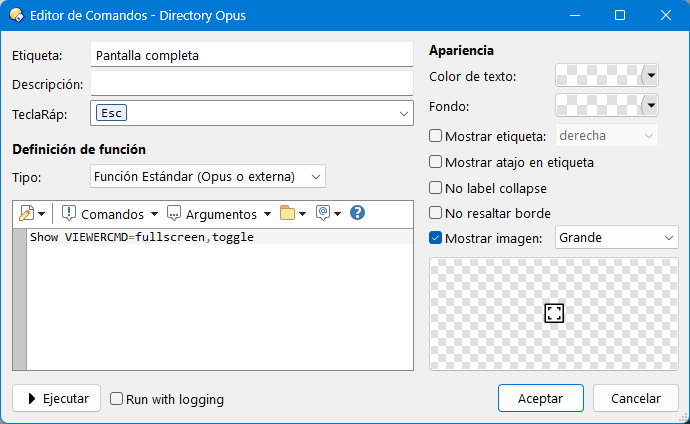Image resolution: width=690 pixels, height=424 pixels.
Task: Click the fullscreen image preview icon
Action: (x=554, y=313)
